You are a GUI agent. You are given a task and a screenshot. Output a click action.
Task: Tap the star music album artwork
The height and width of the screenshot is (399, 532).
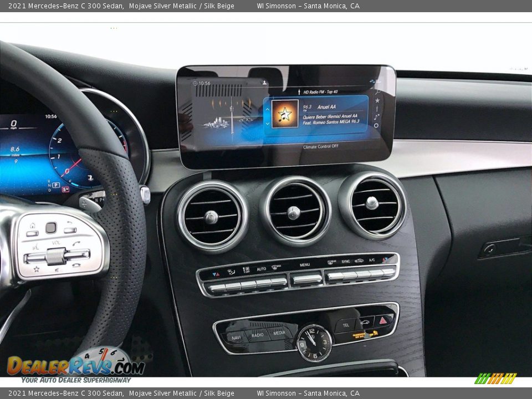coord(285,114)
